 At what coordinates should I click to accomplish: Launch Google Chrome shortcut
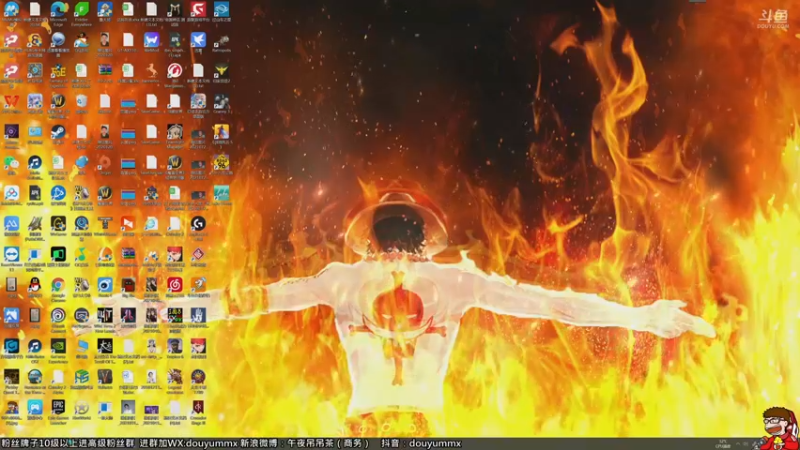(58, 285)
